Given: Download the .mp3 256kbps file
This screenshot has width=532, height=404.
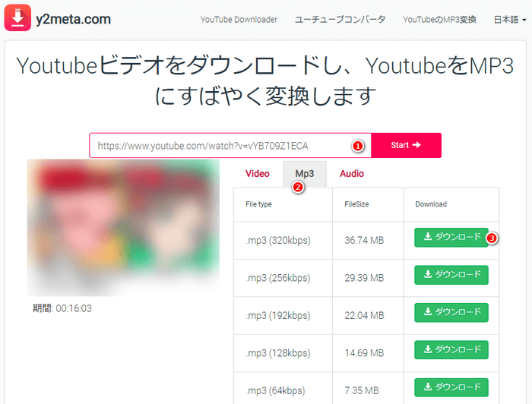Looking at the screenshot, I should [x=451, y=275].
